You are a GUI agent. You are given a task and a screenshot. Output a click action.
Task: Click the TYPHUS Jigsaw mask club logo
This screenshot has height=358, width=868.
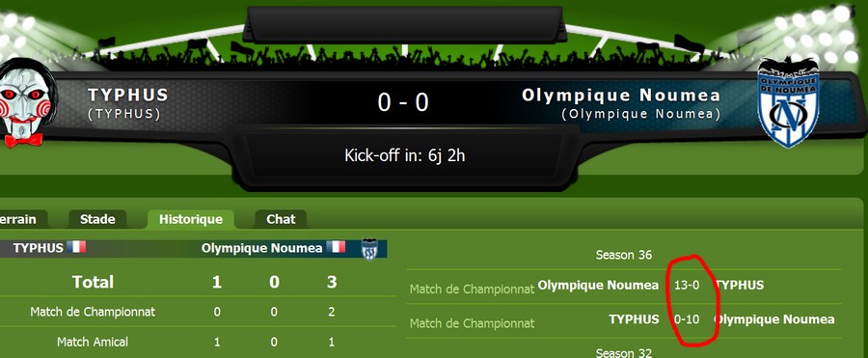(x=28, y=102)
